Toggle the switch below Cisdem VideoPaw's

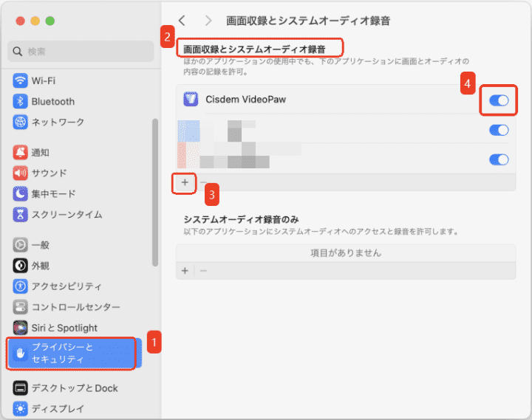point(499,130)
